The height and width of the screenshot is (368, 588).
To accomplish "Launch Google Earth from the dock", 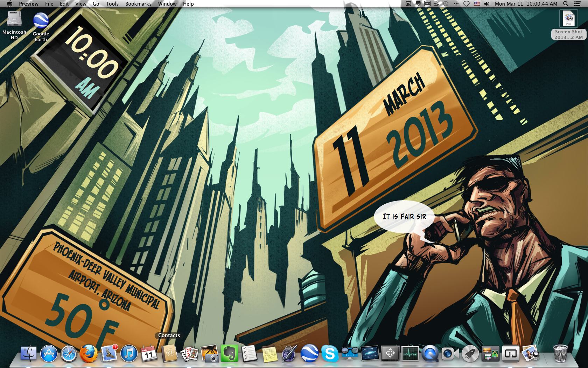I will (x=310, y=354).
